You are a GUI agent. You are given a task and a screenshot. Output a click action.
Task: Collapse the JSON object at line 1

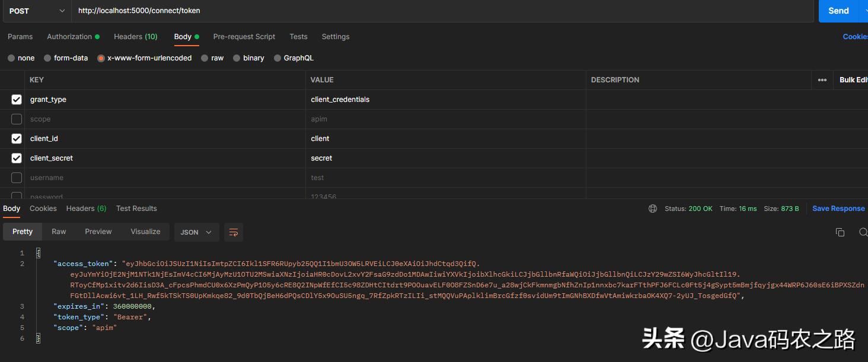click(39, 253)
